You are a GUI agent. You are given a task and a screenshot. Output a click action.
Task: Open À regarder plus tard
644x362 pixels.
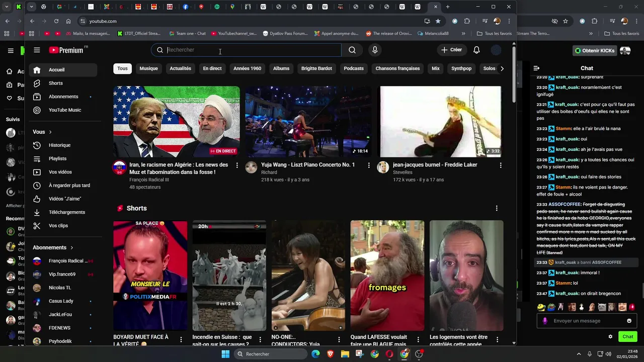[63, 185]
